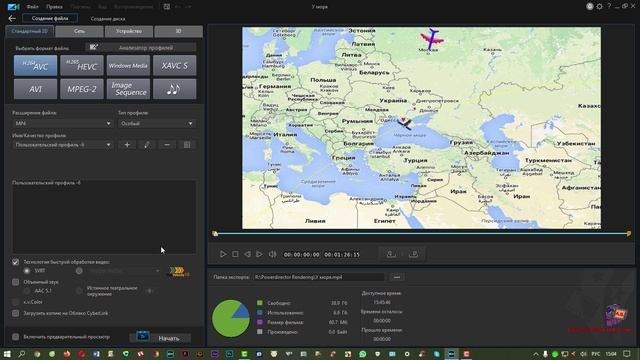Toggle fast video rendering technology checkbox
640x360 pixels.
[16, 262]
